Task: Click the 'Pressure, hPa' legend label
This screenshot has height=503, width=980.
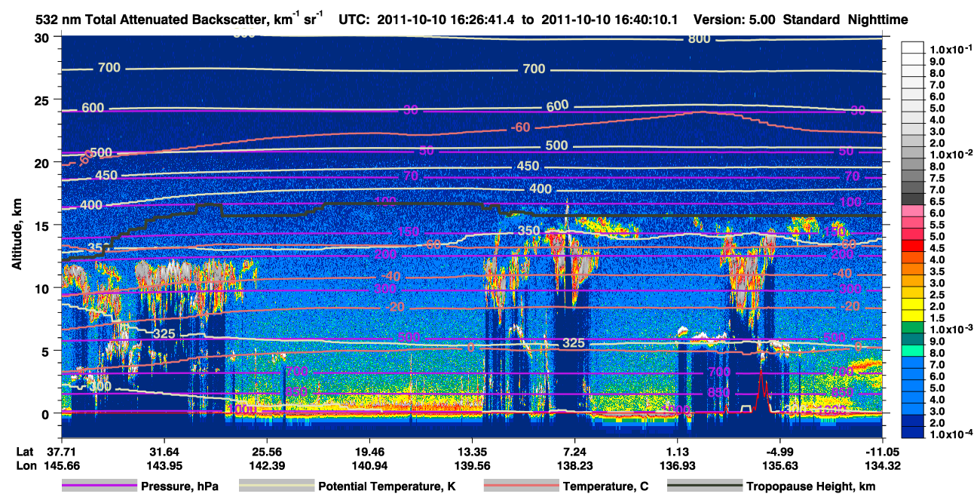Action: click(180, 486)
